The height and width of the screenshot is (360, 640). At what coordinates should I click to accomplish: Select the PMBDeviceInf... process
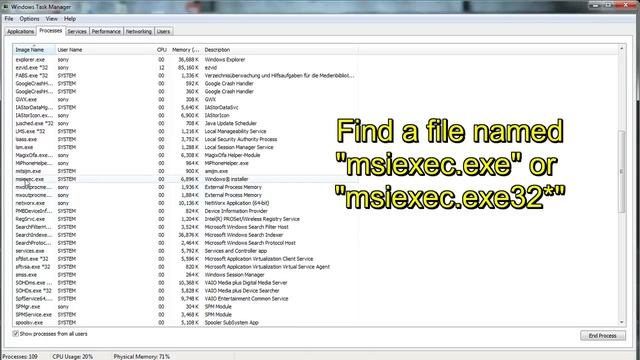(185, 211)
